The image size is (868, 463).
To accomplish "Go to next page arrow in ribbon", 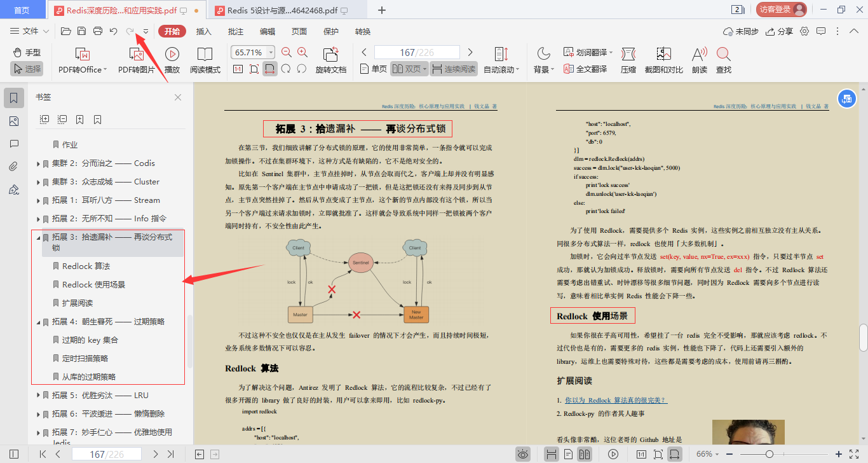I will (x=470, y=52).
